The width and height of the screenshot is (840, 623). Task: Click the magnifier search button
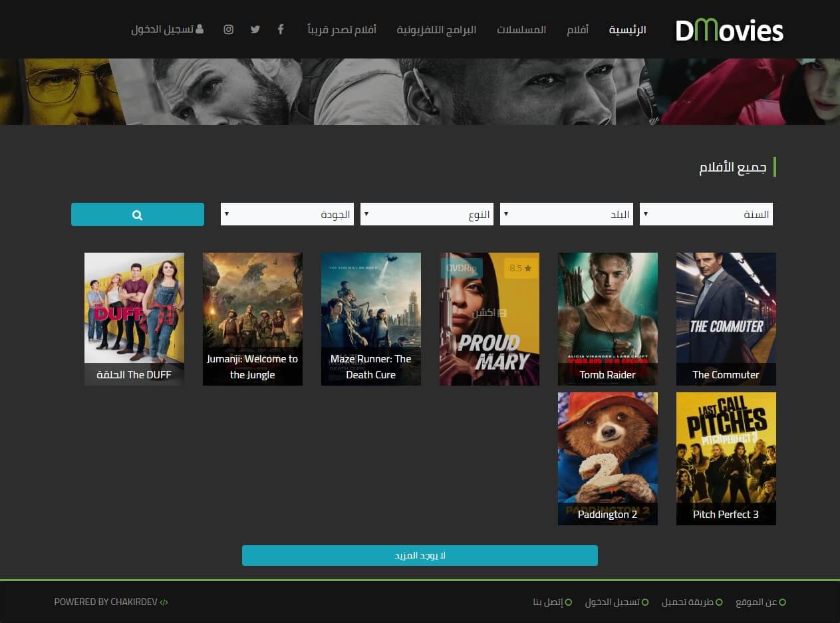coord(138,215)
